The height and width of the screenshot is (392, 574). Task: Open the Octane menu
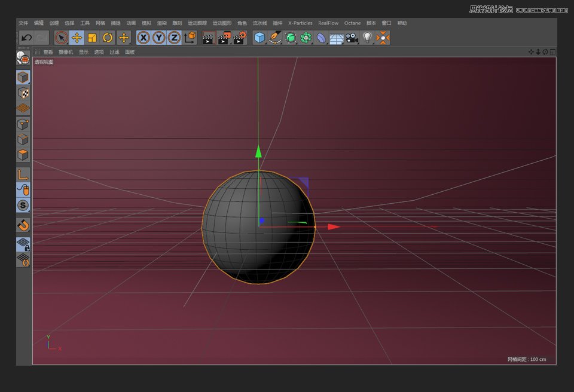pyautogui.click(x=352, y=23)
